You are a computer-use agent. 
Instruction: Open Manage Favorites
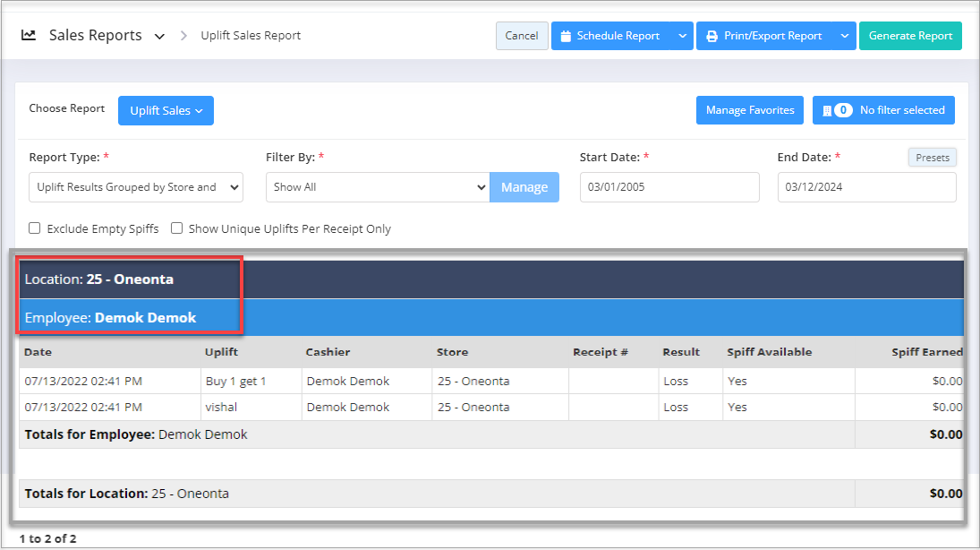pyautogui.click(x=750, y=110)
